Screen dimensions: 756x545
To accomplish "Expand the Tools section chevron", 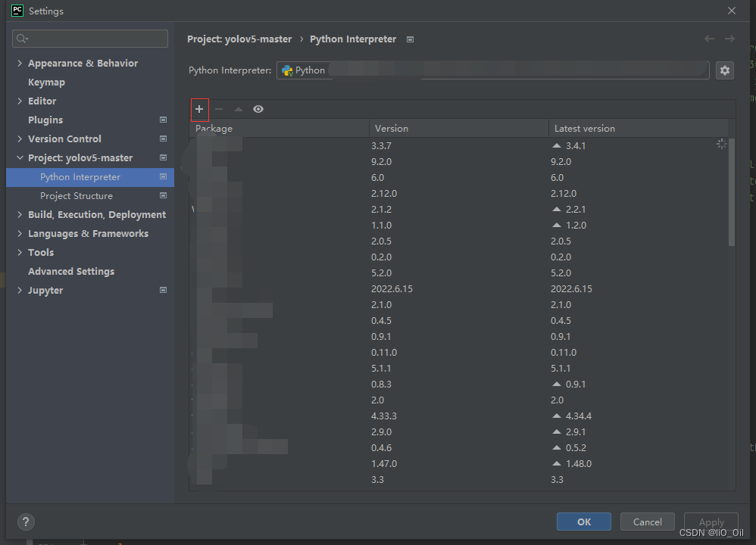I will 20,253.
